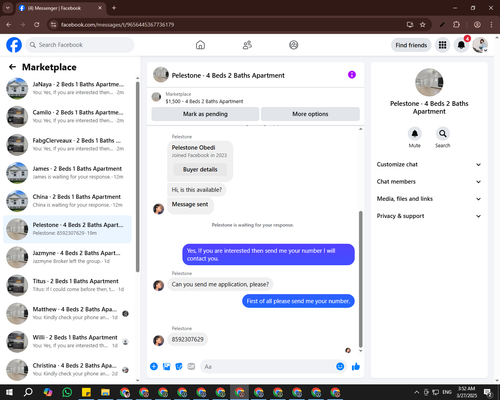Image resolution: width=500 pixels, height=400 pixels.
Task: Click the chat messages scrollbar
Action: pos(360,279)
